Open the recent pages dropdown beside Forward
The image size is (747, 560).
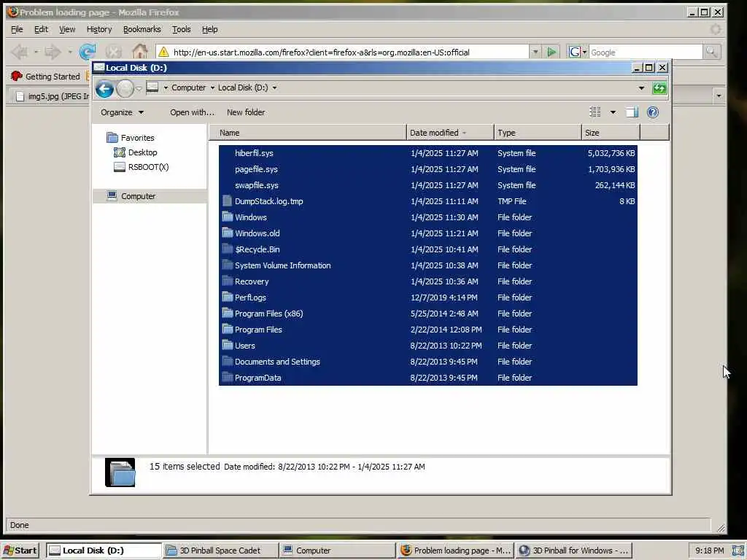139,88
